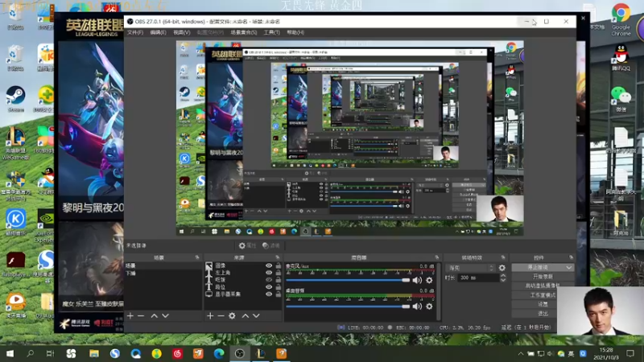This screenshot has height=362, width=644.
Task: Open taskbar search
Action: (30, 353)
